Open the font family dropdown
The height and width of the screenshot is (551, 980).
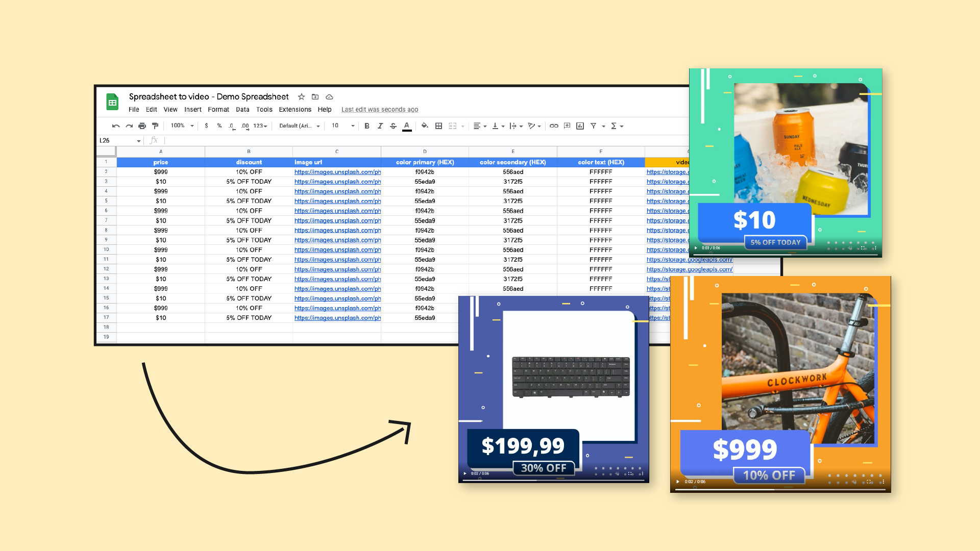point(300,126)
